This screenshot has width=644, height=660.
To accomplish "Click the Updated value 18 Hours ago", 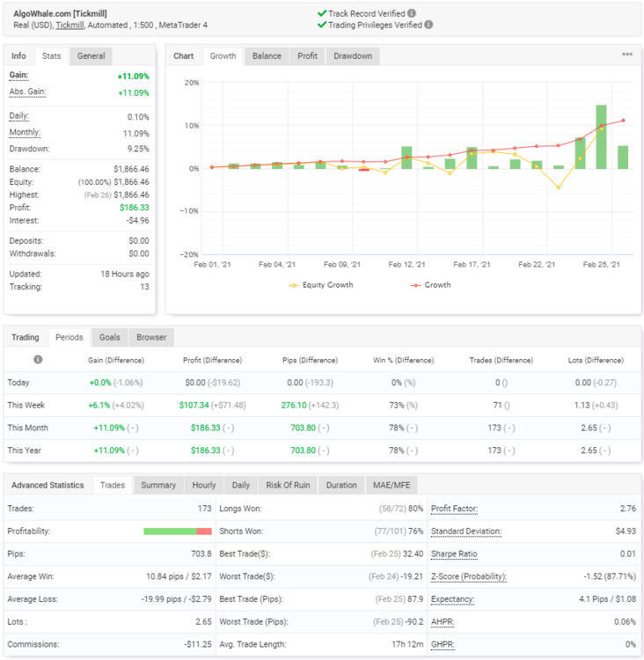I will point(125,274).
